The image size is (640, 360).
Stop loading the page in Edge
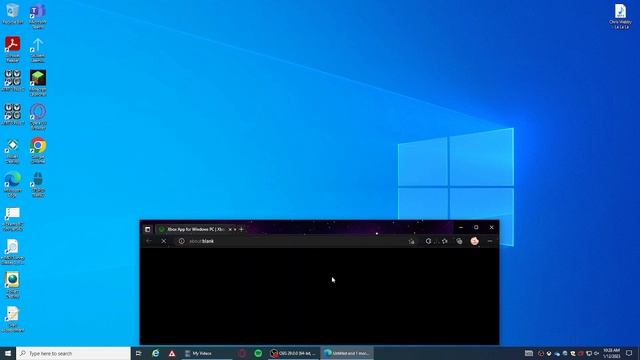164,241
